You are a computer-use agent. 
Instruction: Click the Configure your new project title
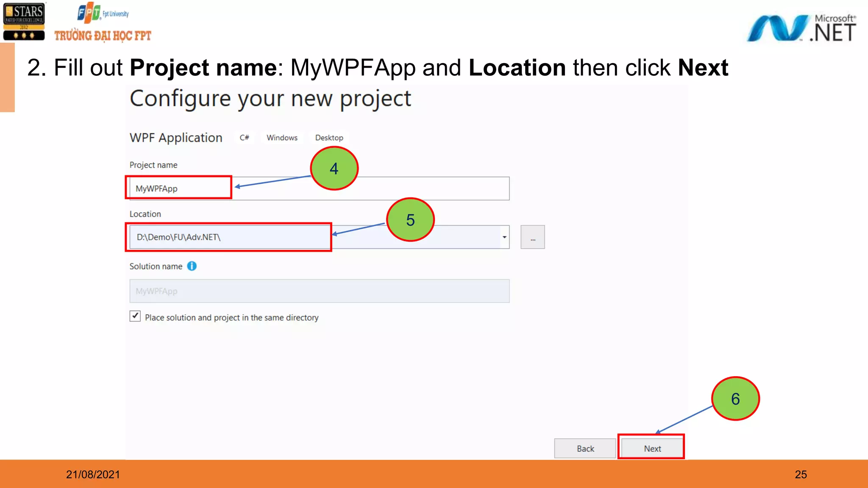270,99
